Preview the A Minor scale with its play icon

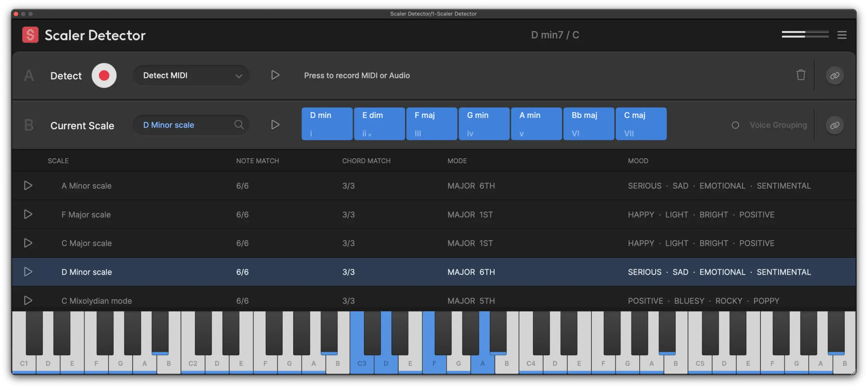[28, 185]
